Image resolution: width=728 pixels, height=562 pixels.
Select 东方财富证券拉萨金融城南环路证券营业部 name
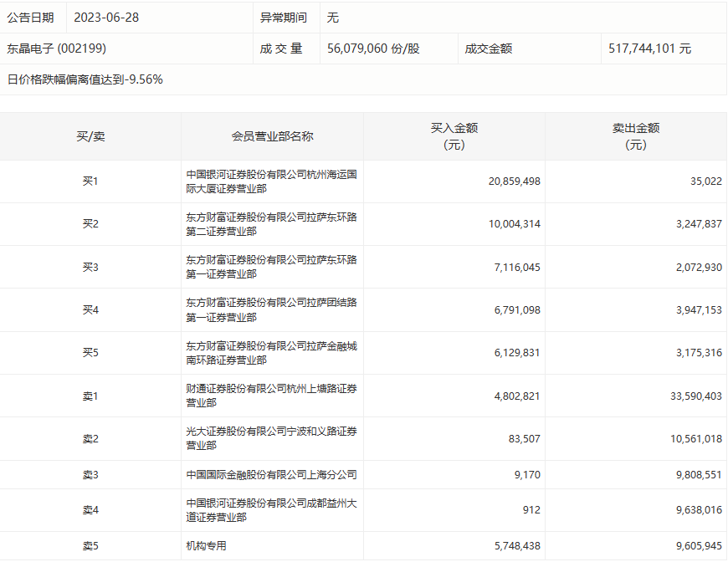click(x=272, y=353)
